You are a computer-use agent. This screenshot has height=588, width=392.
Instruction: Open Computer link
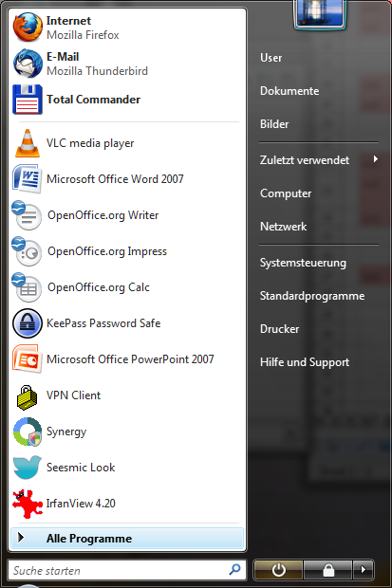(x=286, y=193)
